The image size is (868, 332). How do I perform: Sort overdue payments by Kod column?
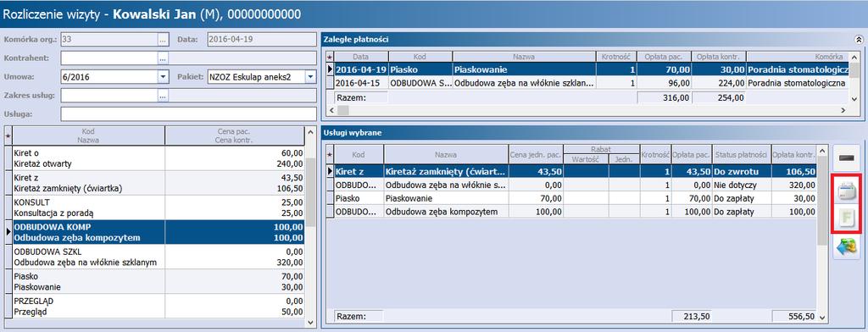(420, 57)
